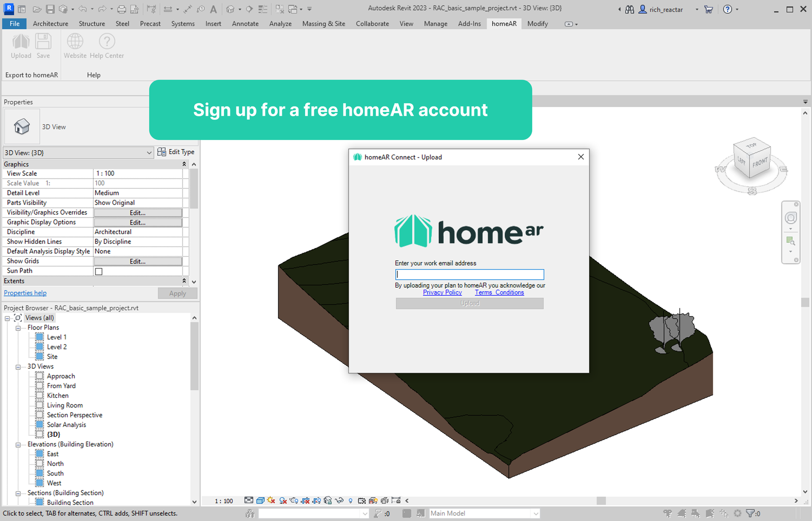The height and width of the screenshot is (521, 812).
Task: Click the Apply button in Properties panel
Action: [x=177, y=293]
